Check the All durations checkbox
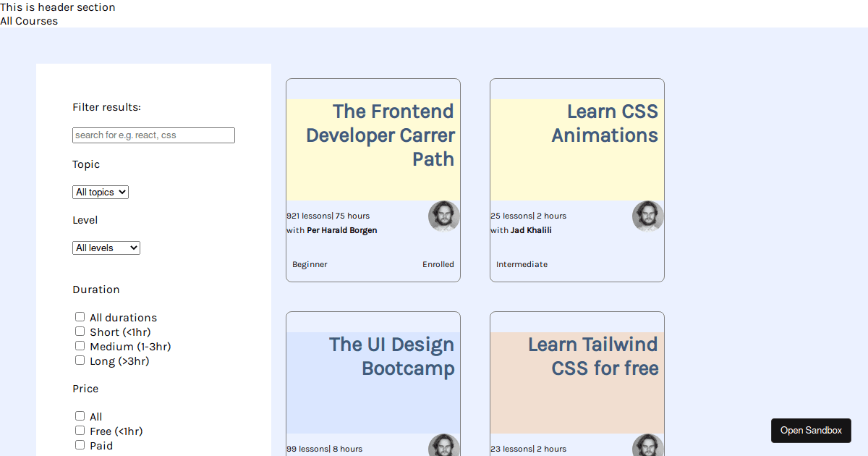 [x=80, y=317]
